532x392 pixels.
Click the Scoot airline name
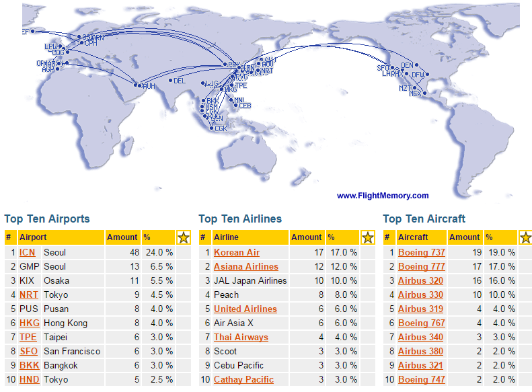tap(225, 351)
